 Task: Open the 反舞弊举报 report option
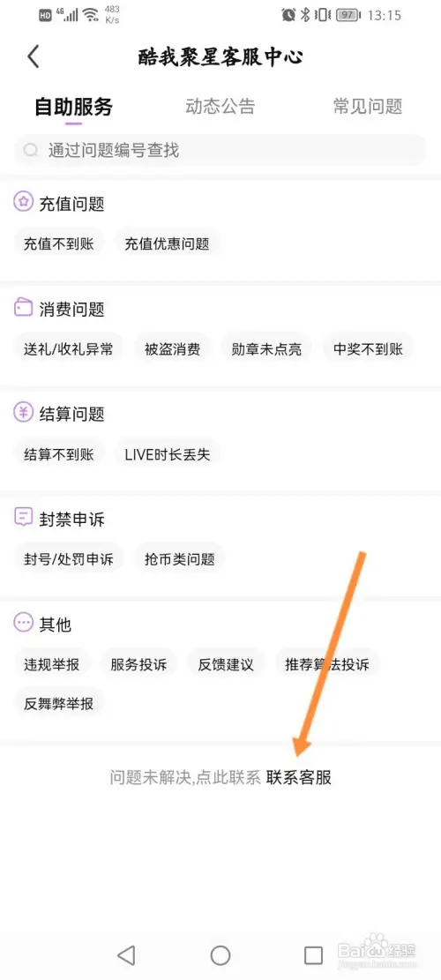click(x=59, y=704)
